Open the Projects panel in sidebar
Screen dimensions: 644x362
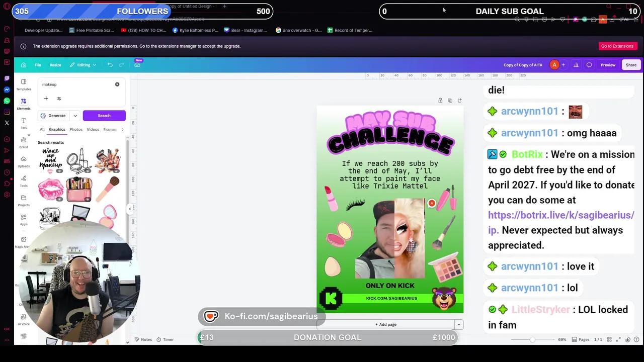click(24, 200)
